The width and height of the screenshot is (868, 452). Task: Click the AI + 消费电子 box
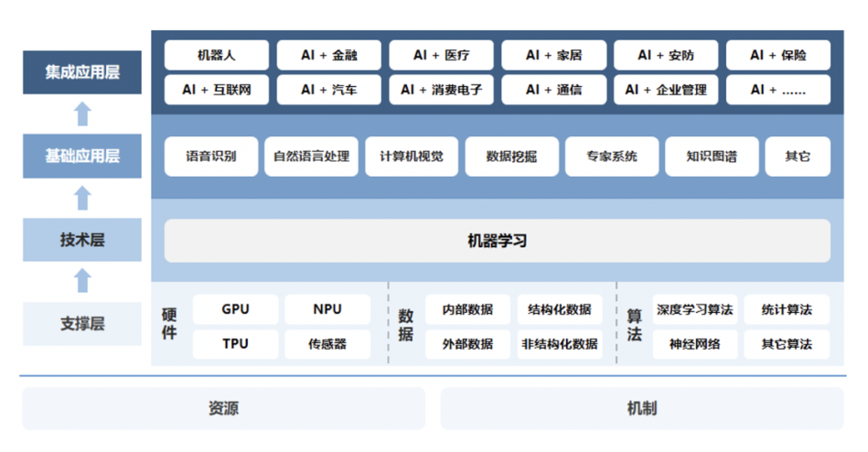[x=441, y=90]
